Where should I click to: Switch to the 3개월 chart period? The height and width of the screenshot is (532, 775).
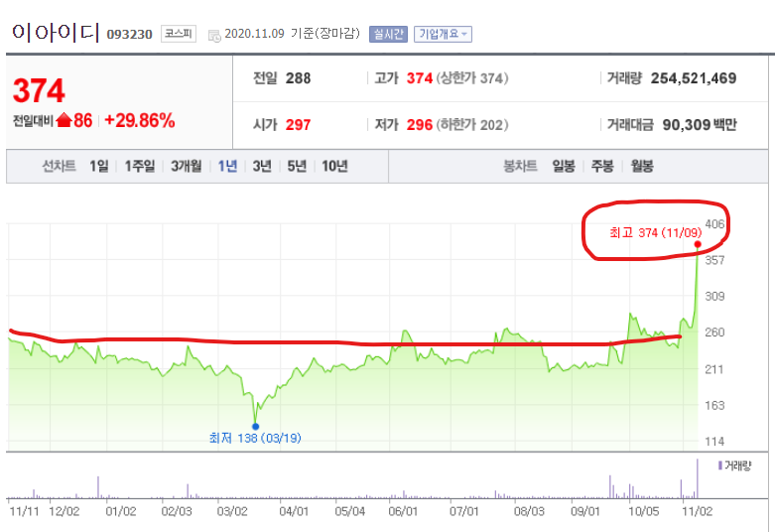click(187, 166)
